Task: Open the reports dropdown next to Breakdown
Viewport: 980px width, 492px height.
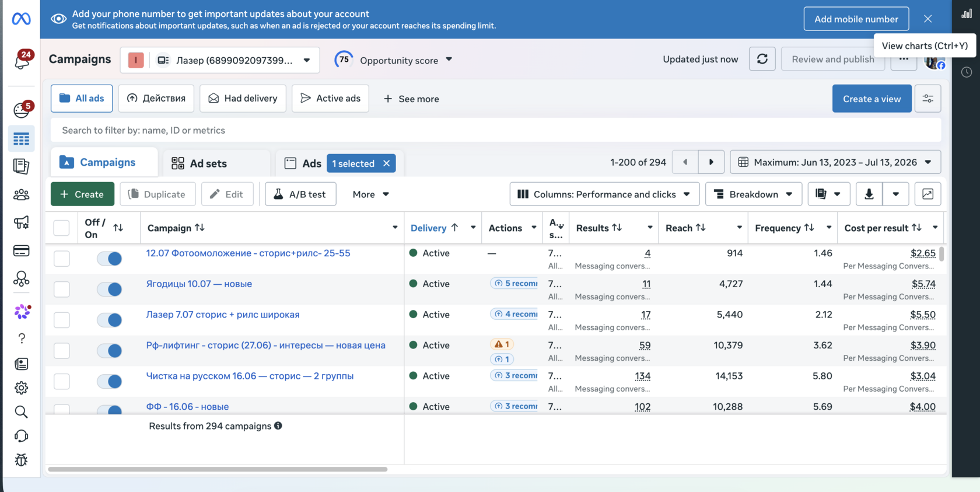Action: (x=828, y=194)
